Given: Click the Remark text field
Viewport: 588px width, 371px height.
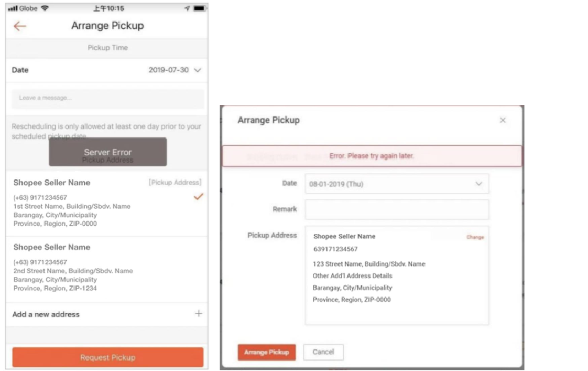Looking at the screenshot, I should 397,209.
